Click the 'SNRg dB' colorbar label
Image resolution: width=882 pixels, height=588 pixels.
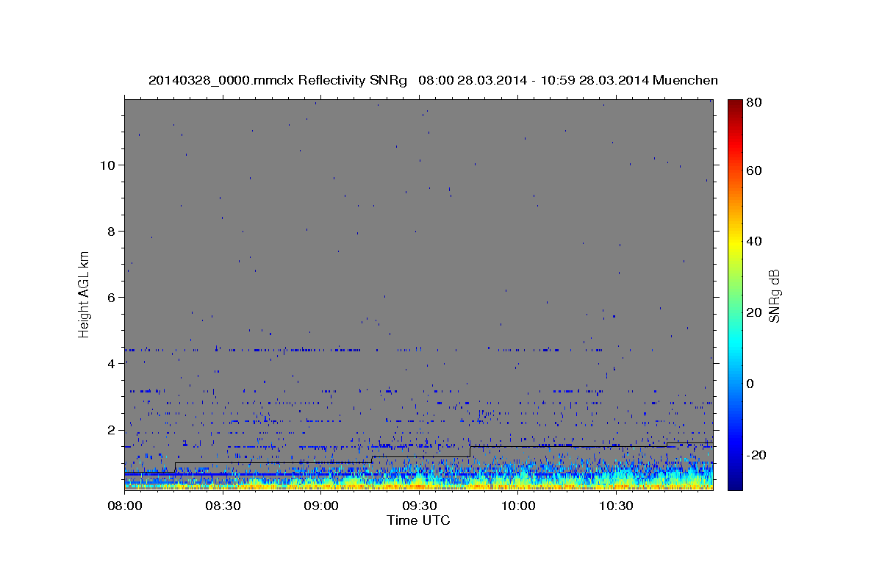click(x=773, y=295)
